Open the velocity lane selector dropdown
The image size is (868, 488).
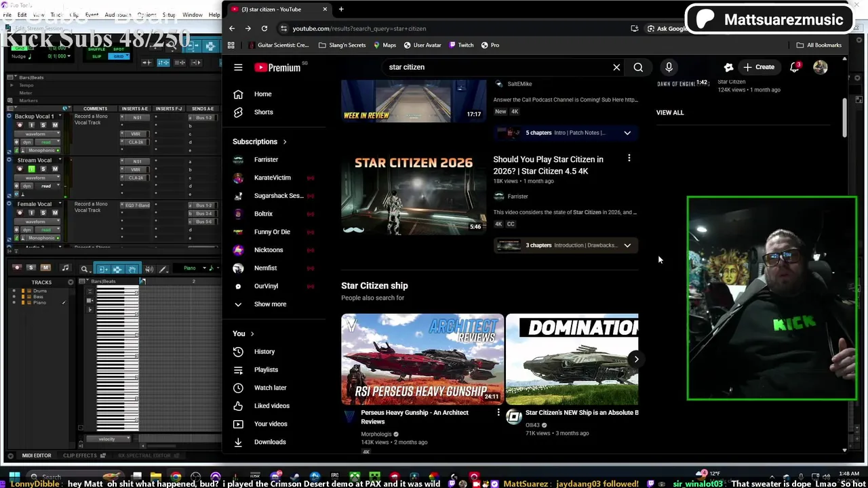[x=107, y=439]
